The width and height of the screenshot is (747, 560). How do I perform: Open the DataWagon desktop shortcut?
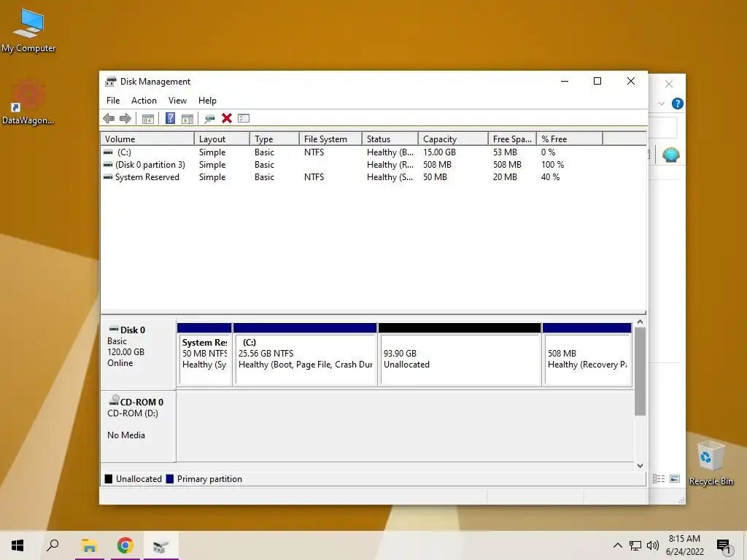[x=28, y=102]
